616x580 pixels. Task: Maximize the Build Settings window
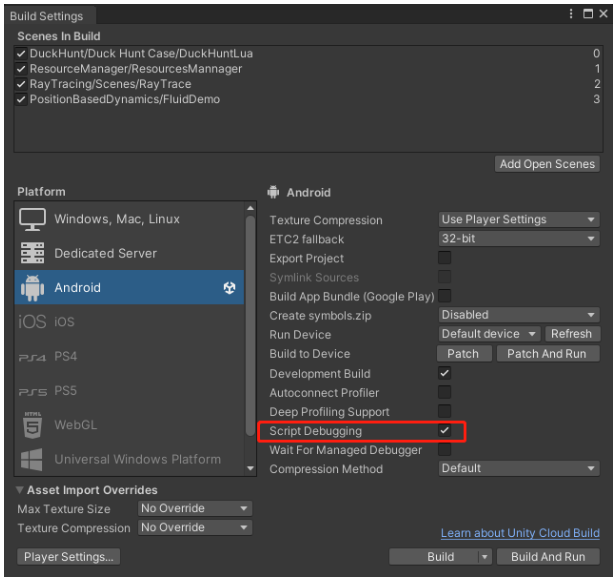pos(588,14)
